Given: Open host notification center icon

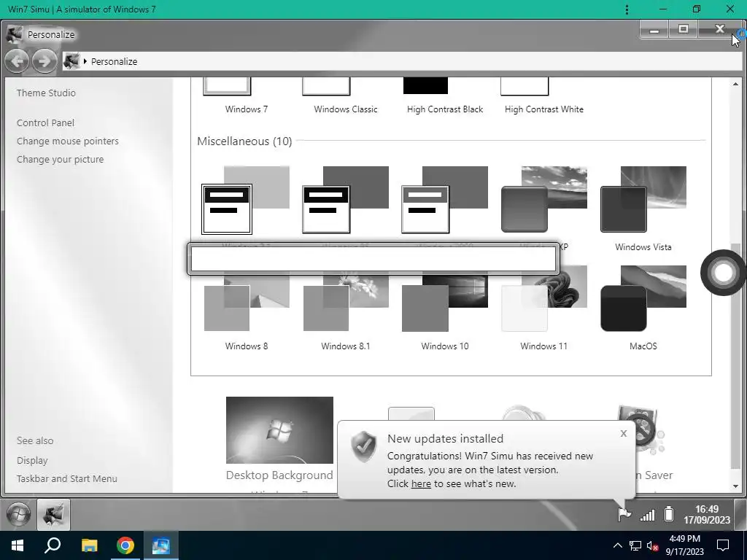Looking at the screenshot, I should 723,545.
